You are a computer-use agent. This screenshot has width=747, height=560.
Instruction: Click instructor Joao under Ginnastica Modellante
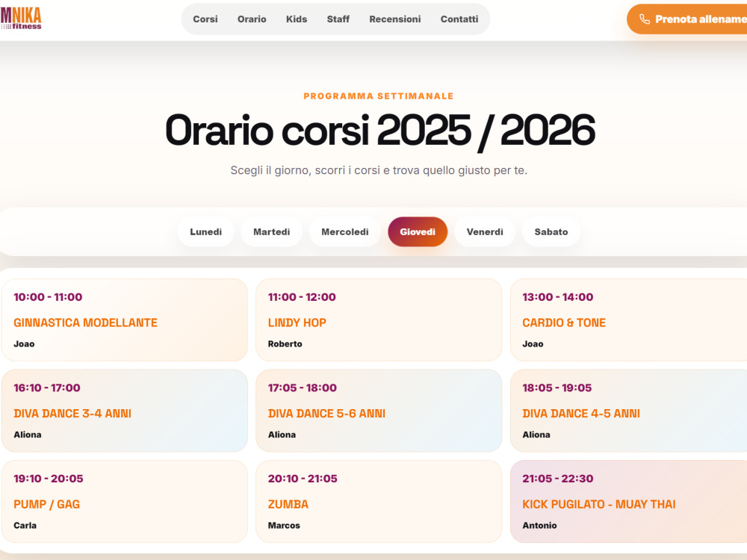click(25, 343)
